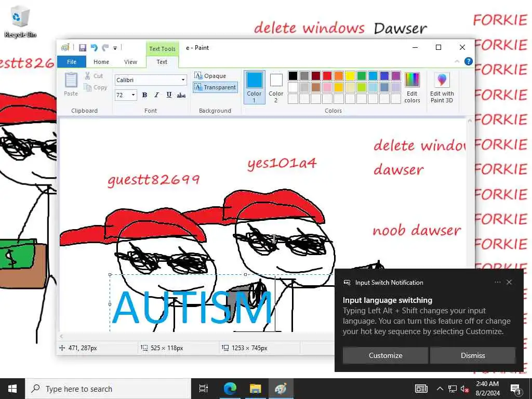Open the Recycle Bin desktop icon
The height and width of the screenshot is (399, 532).
point(20,21)
